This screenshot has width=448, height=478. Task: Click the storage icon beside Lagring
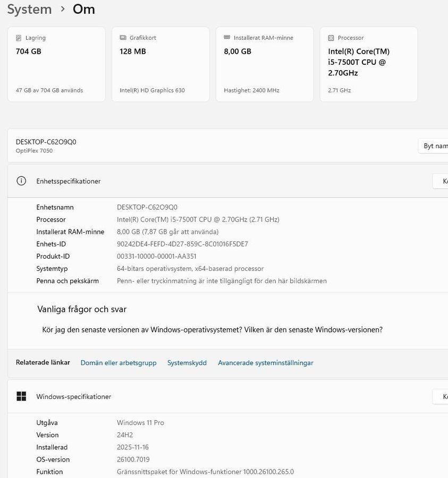pos(19,38)
